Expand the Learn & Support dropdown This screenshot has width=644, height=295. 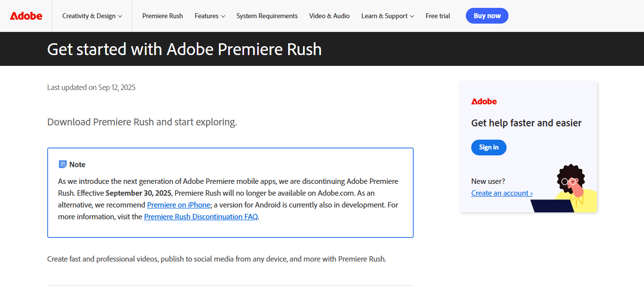(387, 16)
